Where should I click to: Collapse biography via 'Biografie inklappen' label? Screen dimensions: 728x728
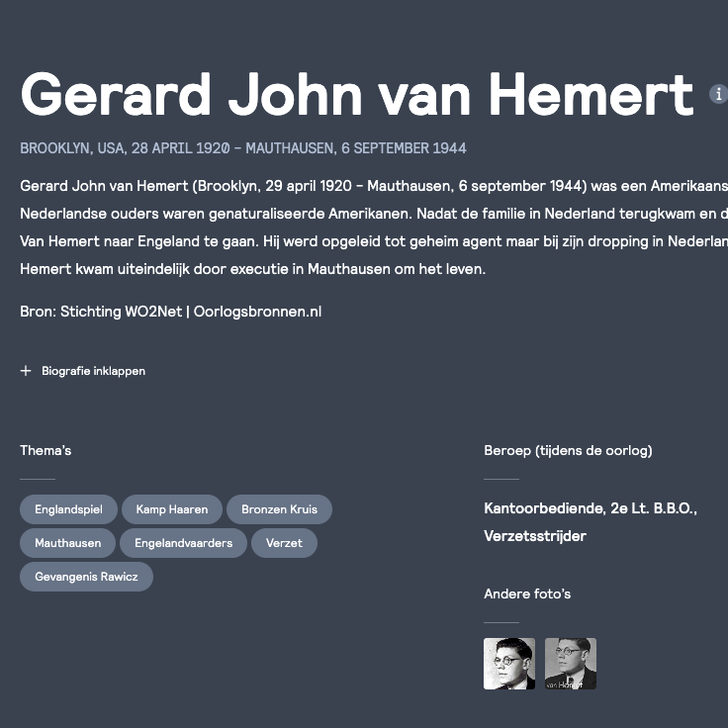[x=93, y=371]
